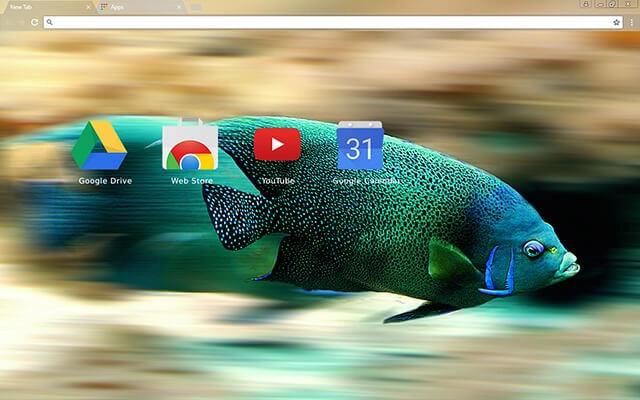The width and height of the screenshot is (640, 400).
Task: Open the Chrome profile button in title bar
Action: (586, 4)
